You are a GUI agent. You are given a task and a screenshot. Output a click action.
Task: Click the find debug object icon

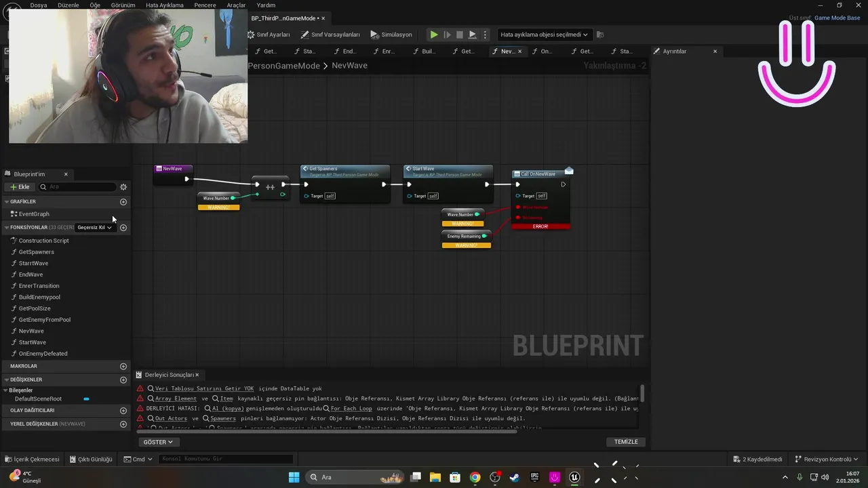pos(600,35)
